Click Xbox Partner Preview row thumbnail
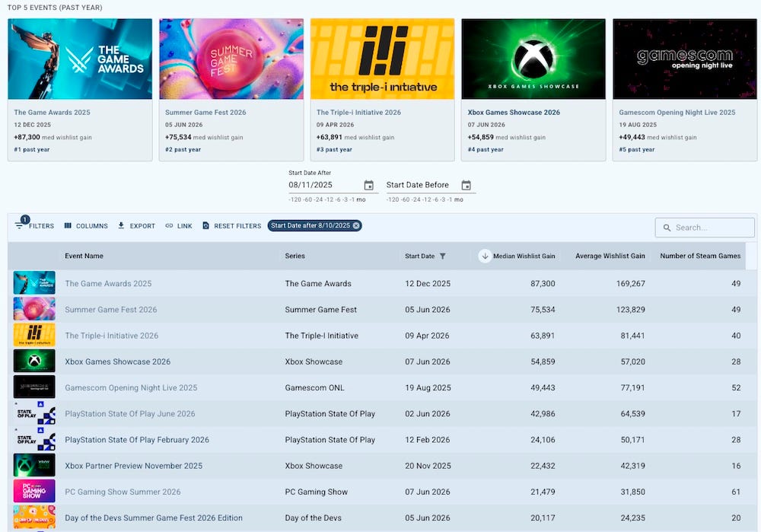 (34, 465)
